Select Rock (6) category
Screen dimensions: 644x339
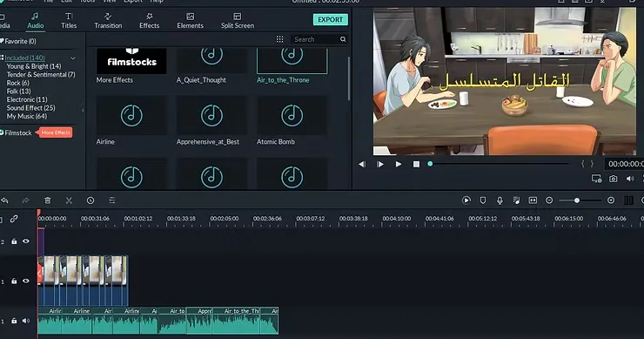tap(17, 83)
